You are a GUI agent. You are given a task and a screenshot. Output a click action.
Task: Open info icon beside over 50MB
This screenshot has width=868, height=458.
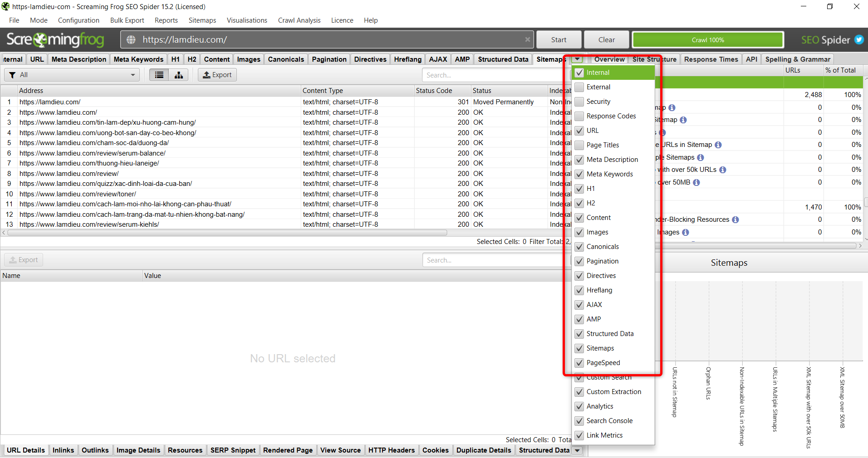click(696, 182)
